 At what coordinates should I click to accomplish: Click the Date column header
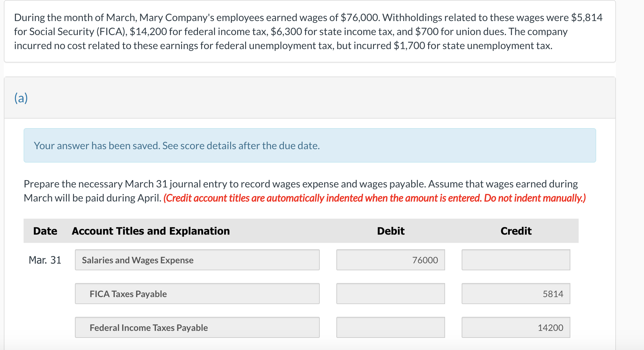45,230
